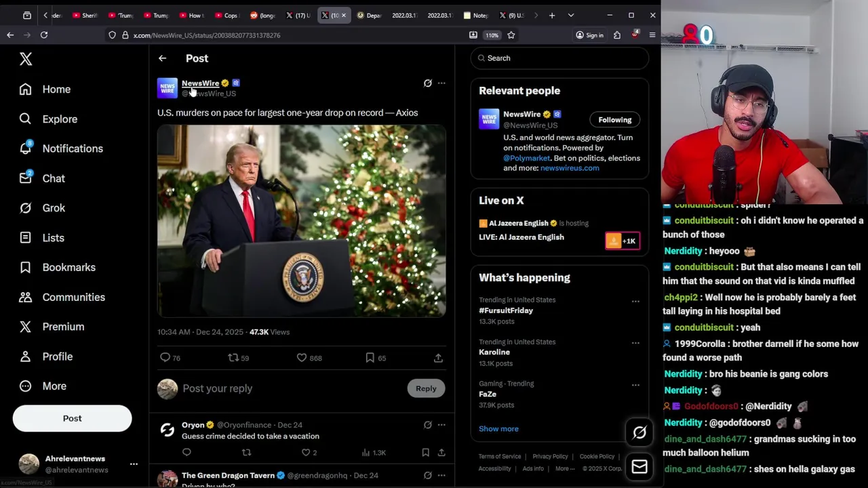Open browser hamburger menu
Screen dimensions: 868x488
(652, 35)
